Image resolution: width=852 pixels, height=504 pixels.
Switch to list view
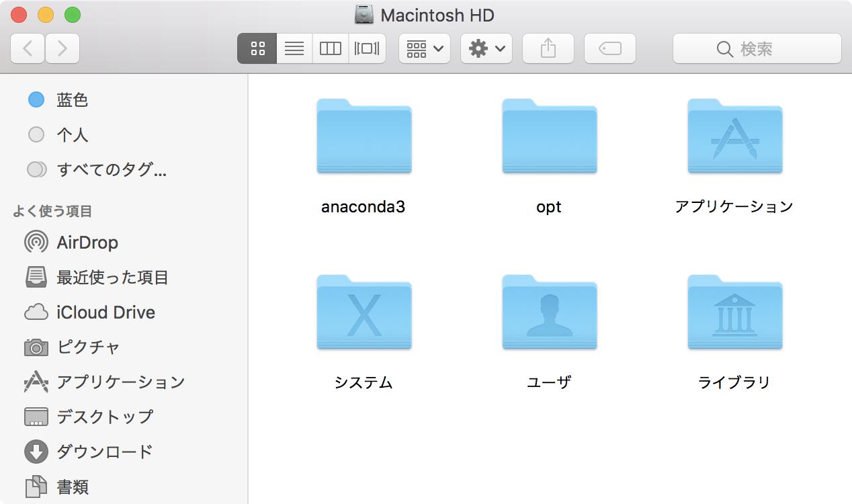tap(294, 48)
